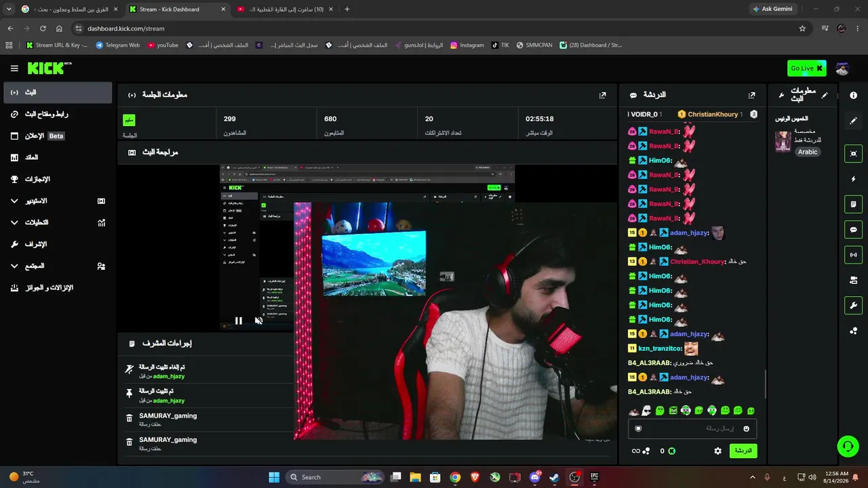Expand الاستديو section in the sidebar
The image size is (868, 488).
58,201
